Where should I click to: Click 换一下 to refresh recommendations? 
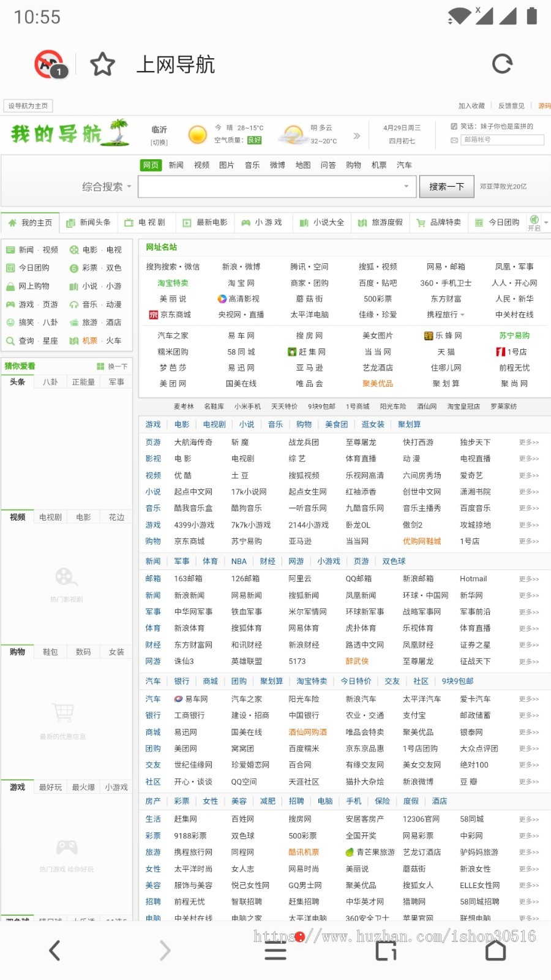(118, 366)
